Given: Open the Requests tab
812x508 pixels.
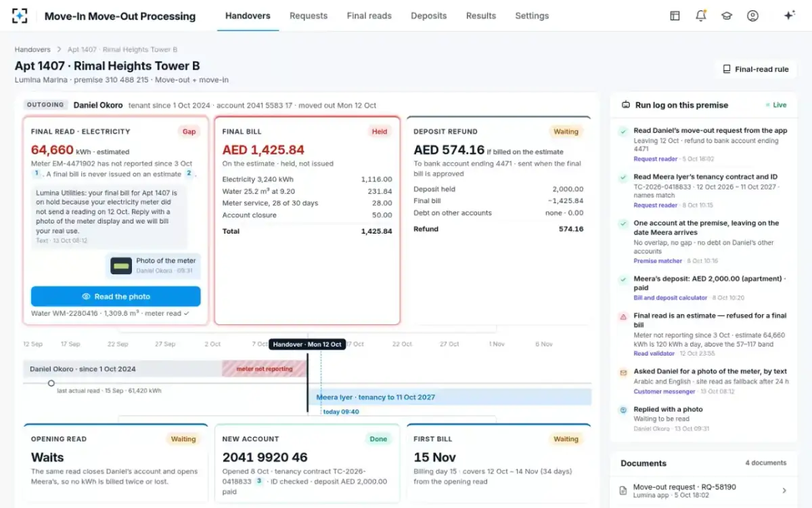Looking at the screenshot, I should [x=309, y=16].
